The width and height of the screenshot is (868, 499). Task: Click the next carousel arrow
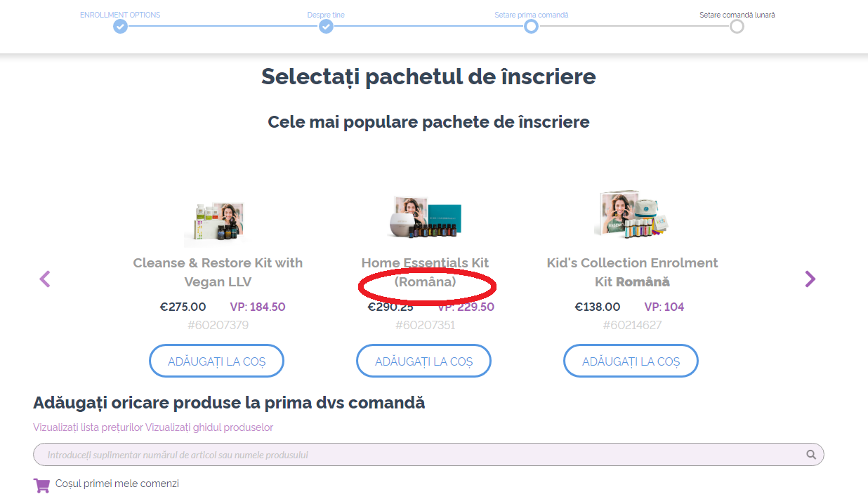(810, 279)
